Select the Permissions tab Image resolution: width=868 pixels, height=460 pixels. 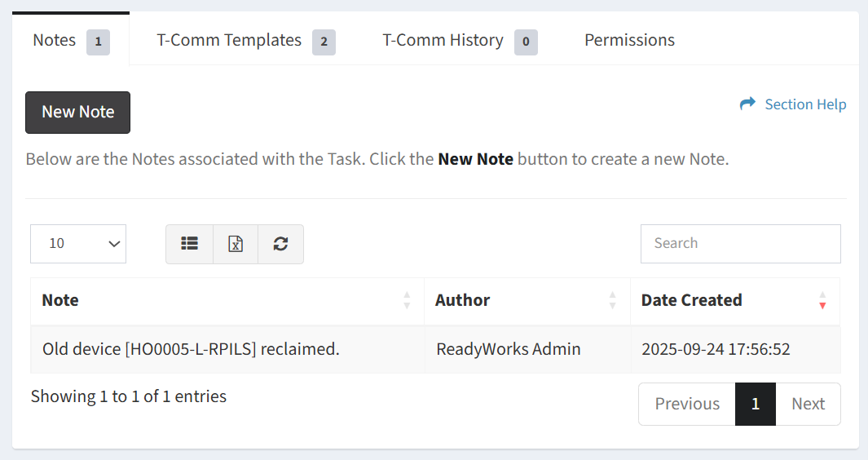point(629,40)
